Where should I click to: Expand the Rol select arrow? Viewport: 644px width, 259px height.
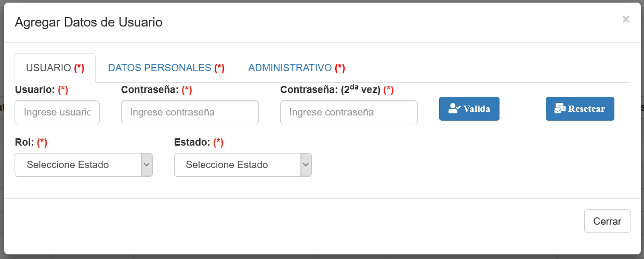point(147,165)
